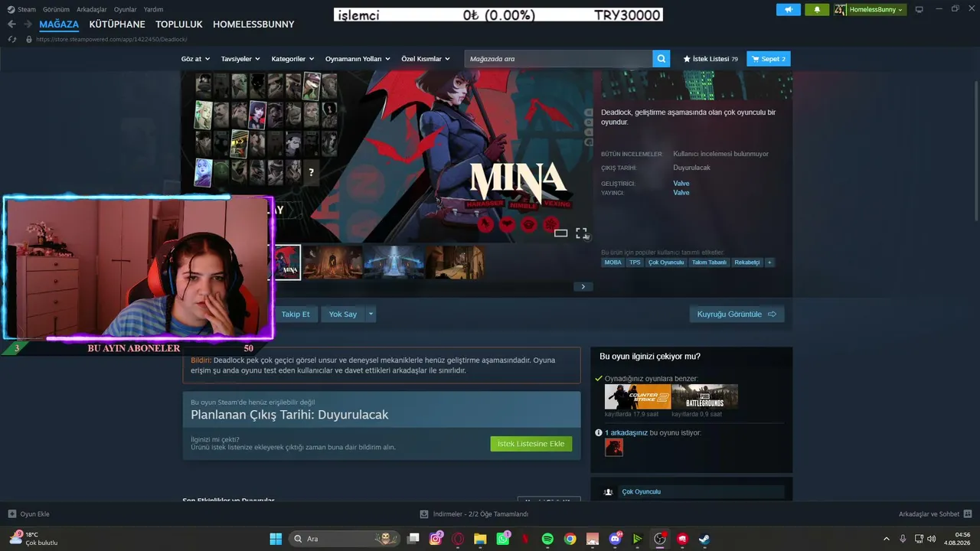Click the İstek Listesine Ekle button
This screenshot has height=551, width=980.
[x=531, y=444]
